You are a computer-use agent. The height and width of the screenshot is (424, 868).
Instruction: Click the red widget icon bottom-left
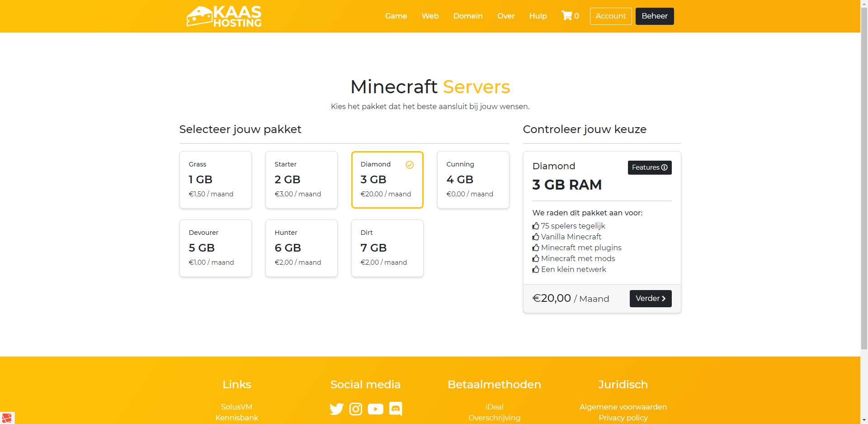coord(7,418)
